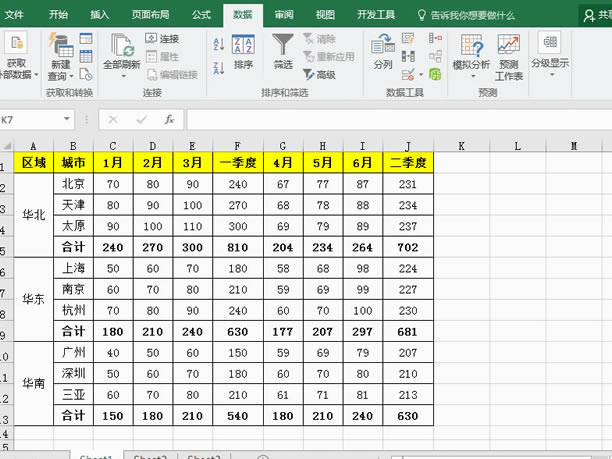The height and width of the screenshot is (459, 612).
Task: Expand the 分级显示 dropdown arrow
Action: [552, 75]
